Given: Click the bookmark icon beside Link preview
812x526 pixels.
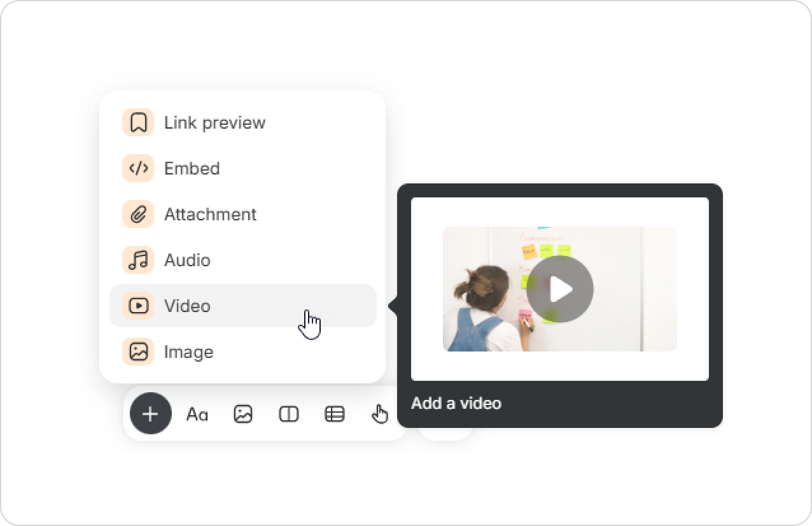Looking at the screenshot, I should [138, 122].
